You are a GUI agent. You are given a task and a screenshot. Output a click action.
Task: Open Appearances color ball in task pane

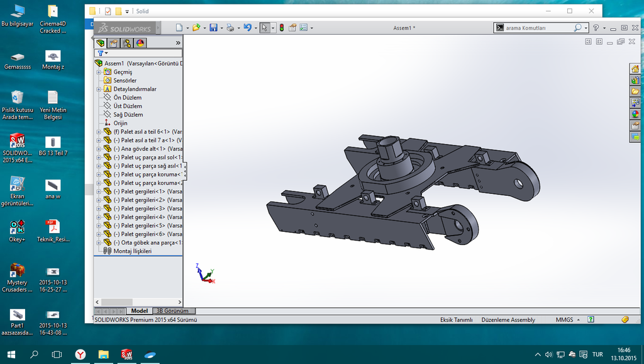(x=635, y=114)
